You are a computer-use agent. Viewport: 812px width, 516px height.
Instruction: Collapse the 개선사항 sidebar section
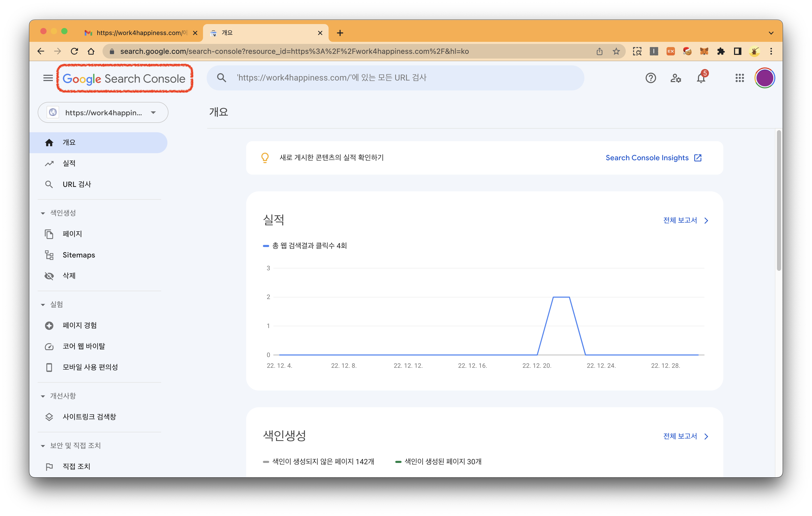[43, 396]
